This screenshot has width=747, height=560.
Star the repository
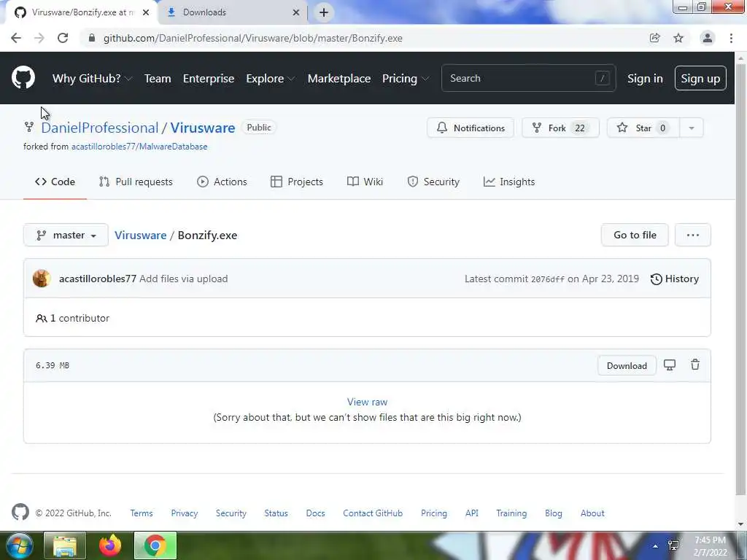[643, 128]
